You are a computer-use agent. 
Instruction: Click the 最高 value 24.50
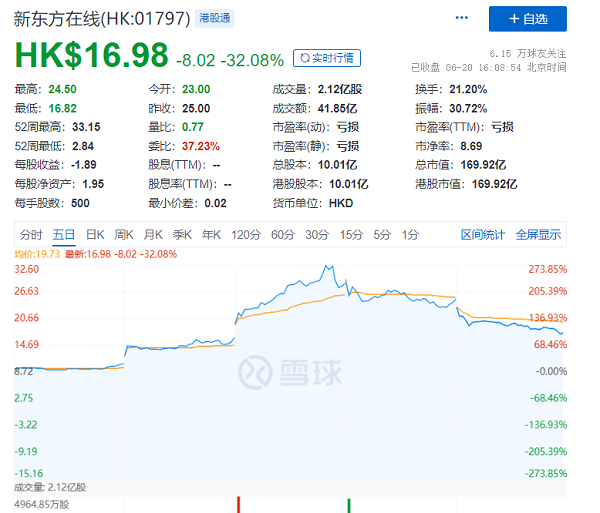(62, 89)
